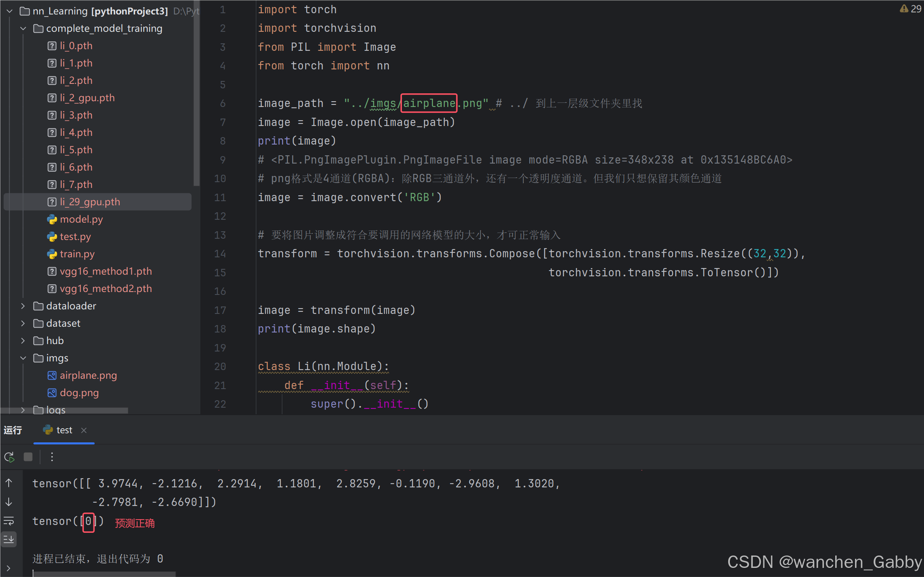
Task: Collapse the complete_model_training folder
Action: 23,28
